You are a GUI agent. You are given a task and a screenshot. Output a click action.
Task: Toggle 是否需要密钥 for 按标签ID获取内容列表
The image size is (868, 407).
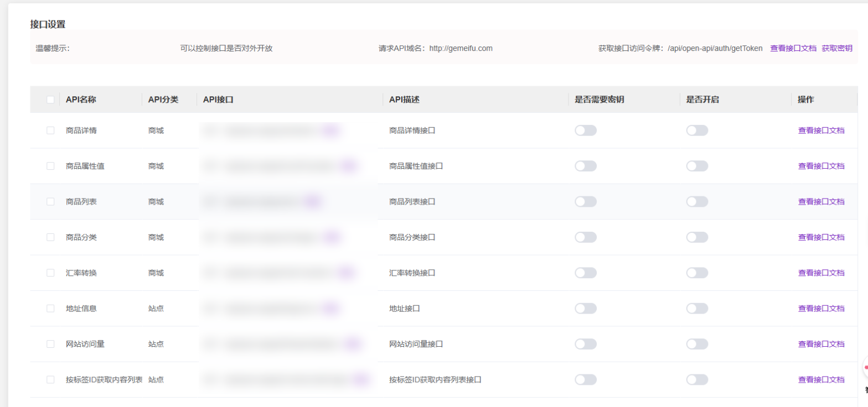coord(586,379)
